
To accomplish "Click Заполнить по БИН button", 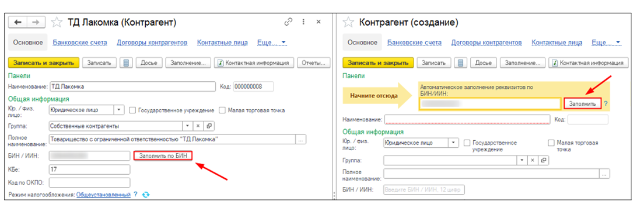I will pyautogui.click(x=163, y=156).
